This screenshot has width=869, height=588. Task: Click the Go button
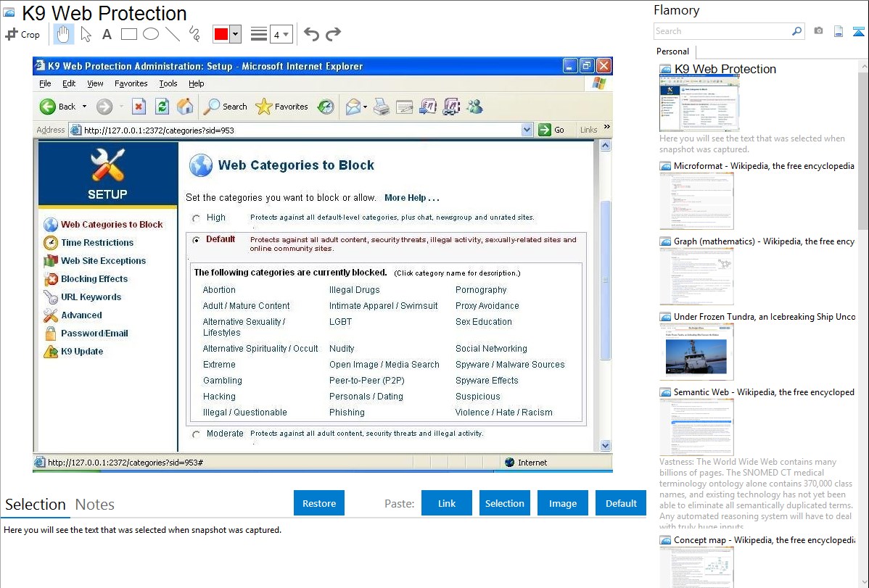click(x=551, y=130)
